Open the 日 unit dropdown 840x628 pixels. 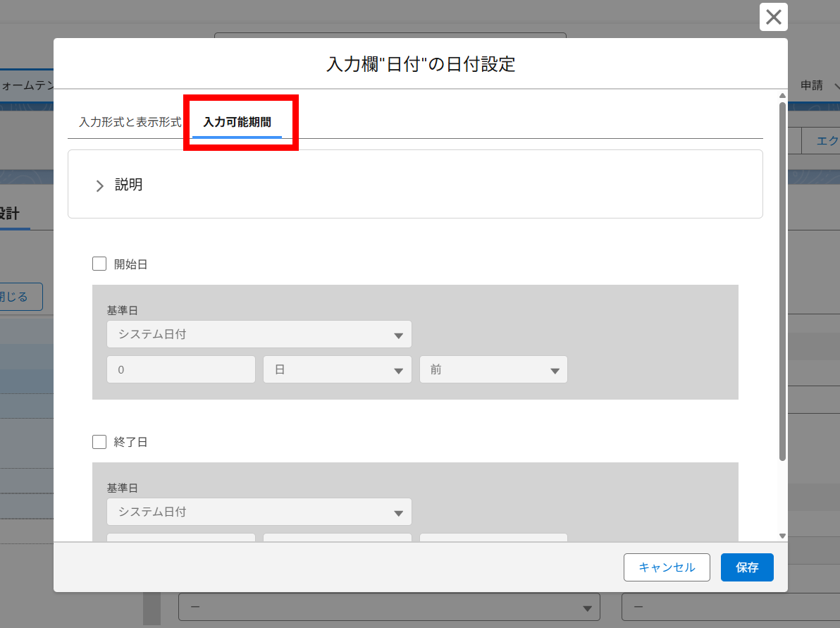337,369
